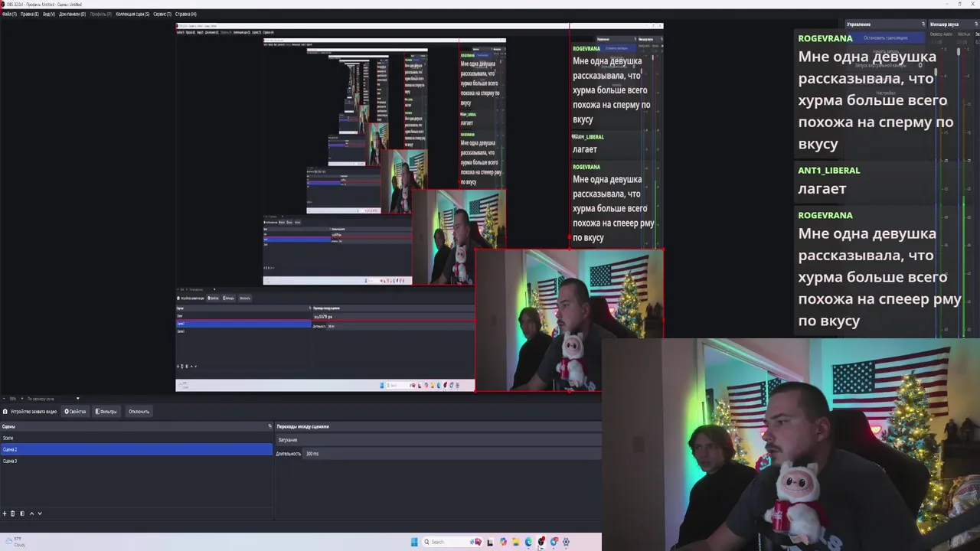The height and width of the screenshot is (551, 980).
Task: Click the Длительность 300 ms field
Action: (x=452, y=454)
